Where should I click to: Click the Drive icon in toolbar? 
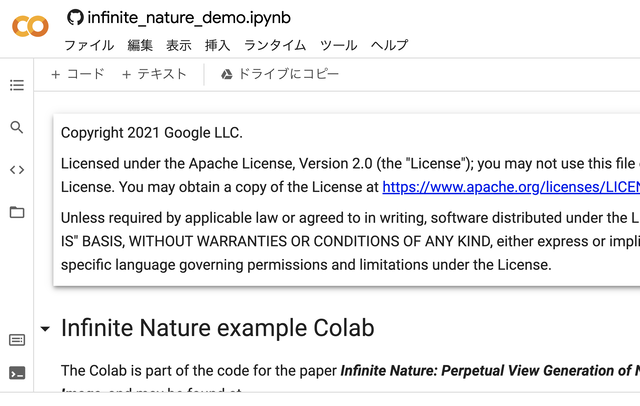tap(227, 74)
